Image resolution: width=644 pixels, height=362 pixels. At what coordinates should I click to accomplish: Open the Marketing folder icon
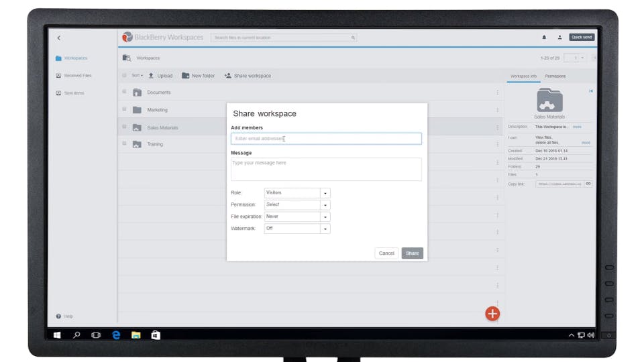click(x=137, y=110)
